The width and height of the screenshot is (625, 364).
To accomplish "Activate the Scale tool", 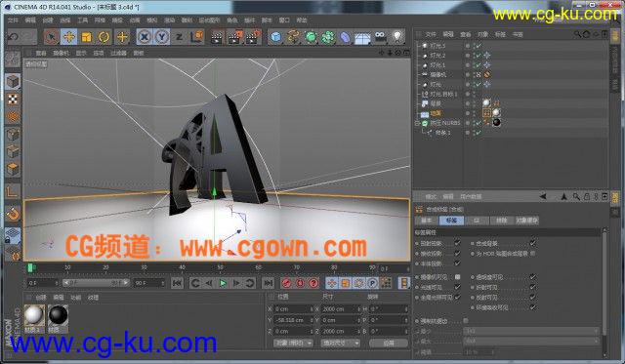I will click(87, 37).
